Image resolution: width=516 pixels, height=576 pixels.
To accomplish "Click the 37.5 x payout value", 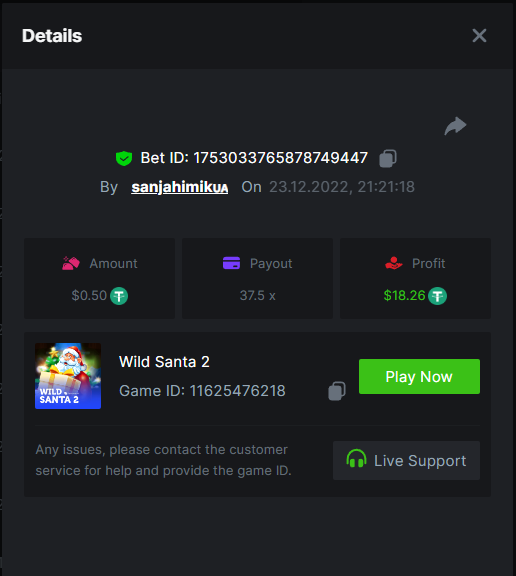I will (x=257, y=296).
